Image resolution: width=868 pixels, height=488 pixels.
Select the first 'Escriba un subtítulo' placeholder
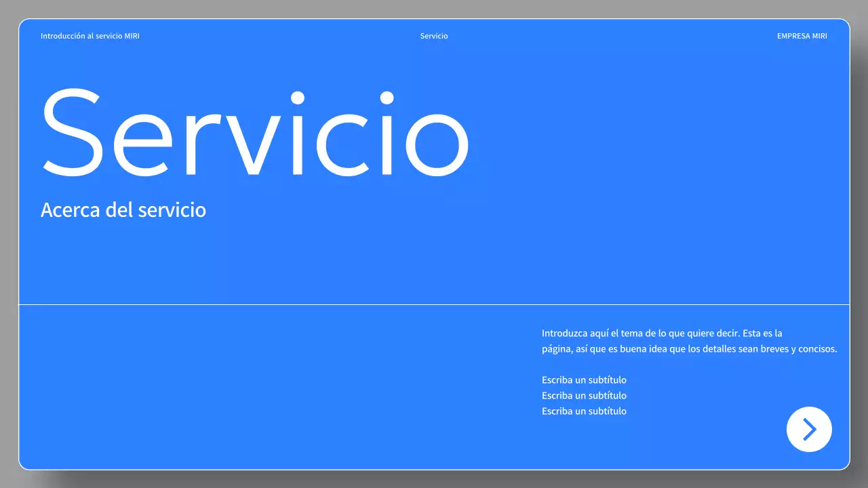click(x=584, y=380)
